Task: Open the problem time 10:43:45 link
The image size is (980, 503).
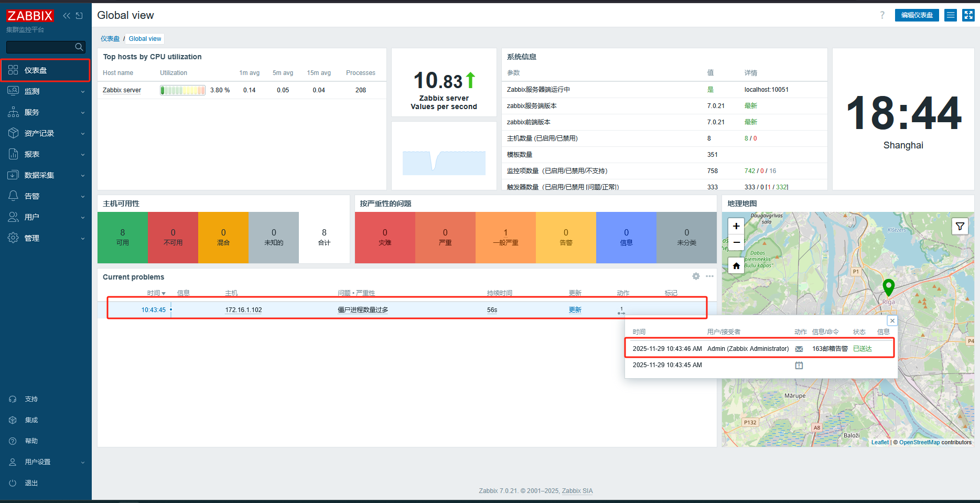Action: coord(153,310)
